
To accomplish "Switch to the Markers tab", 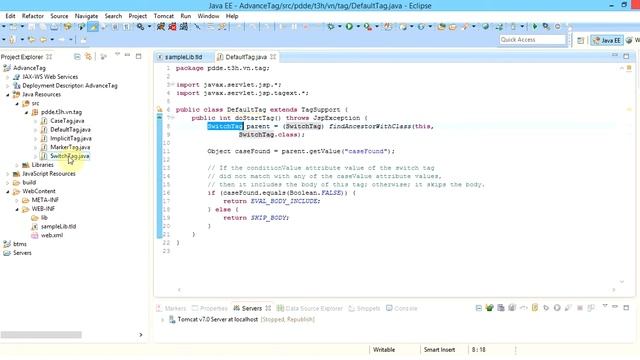I will [x=171, y=308].
